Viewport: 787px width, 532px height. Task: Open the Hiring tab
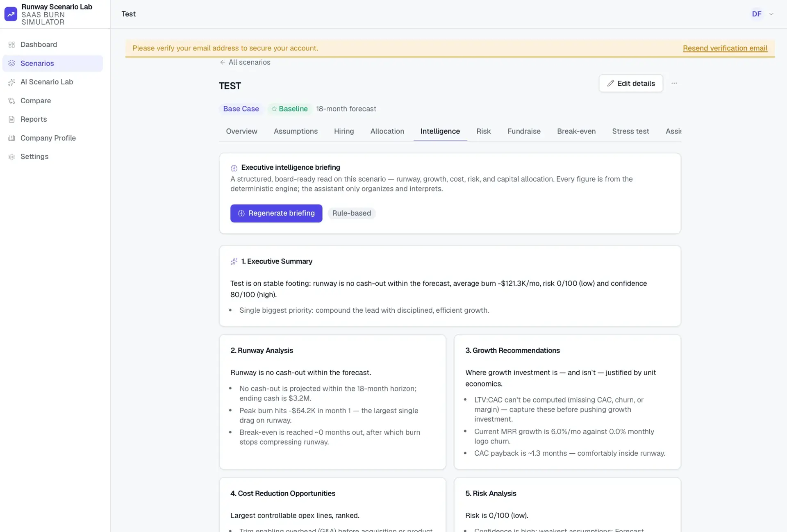tap(343, 131)
